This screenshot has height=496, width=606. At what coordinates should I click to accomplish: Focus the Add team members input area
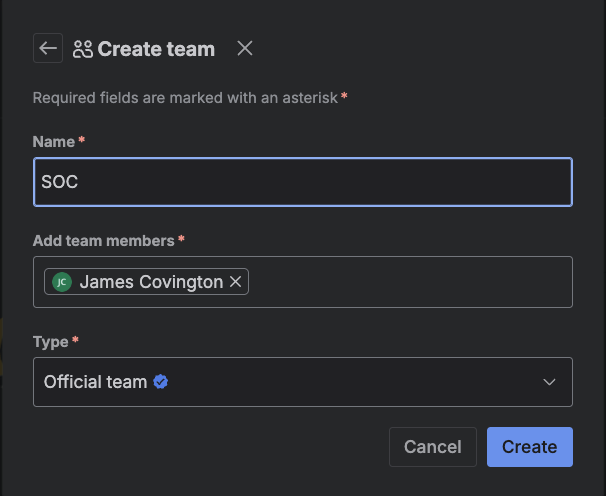410,282
